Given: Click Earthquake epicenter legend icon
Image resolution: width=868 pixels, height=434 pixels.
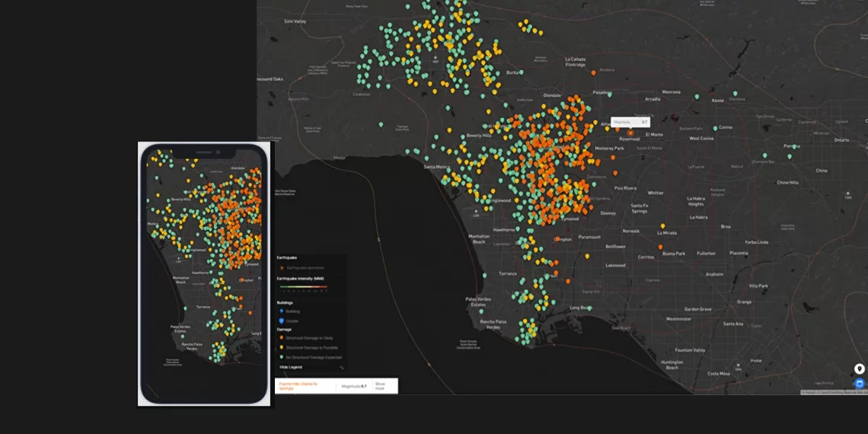Looking at the screenshot, I should [282, 267].
